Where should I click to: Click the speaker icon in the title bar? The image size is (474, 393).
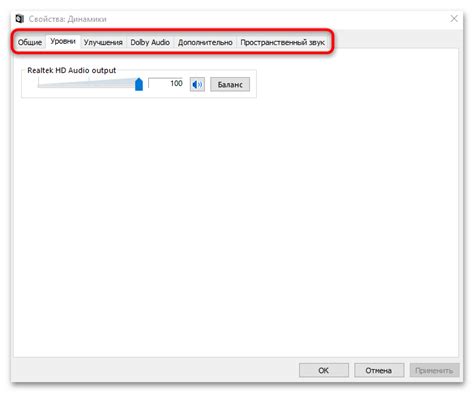(20, 19)
